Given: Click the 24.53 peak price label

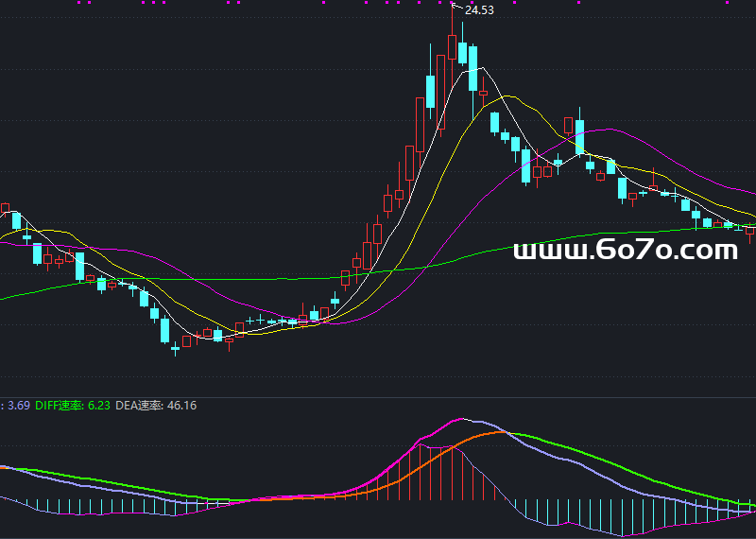Looking at the screenshot, I should [479, 10].
